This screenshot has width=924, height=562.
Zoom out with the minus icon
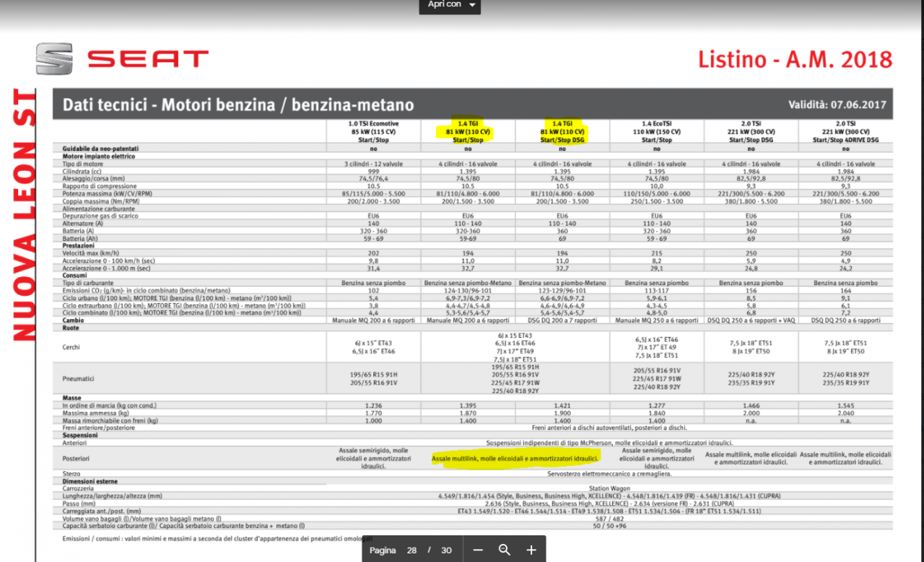[478, 550]
